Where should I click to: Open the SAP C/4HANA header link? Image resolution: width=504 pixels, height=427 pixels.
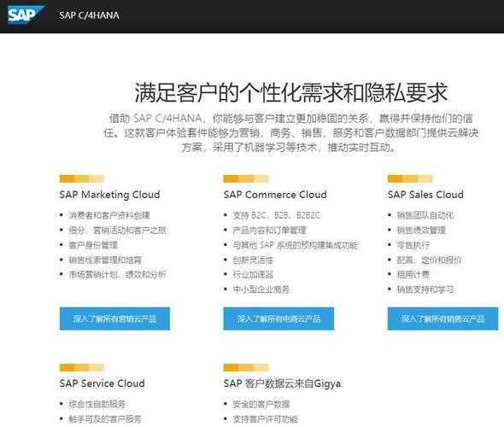click(x=89, y=15)
